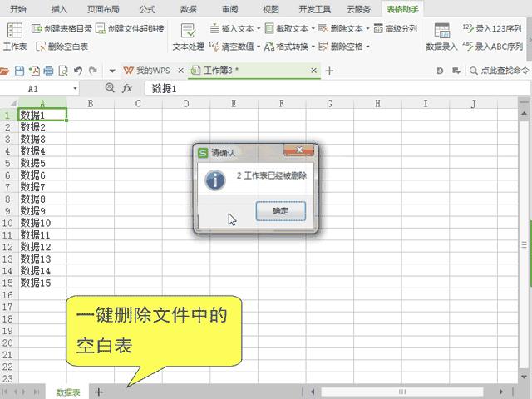532x399 pixels.
Task: Switch to the 我的WPS document tab
Action: [x=153, y=71]
